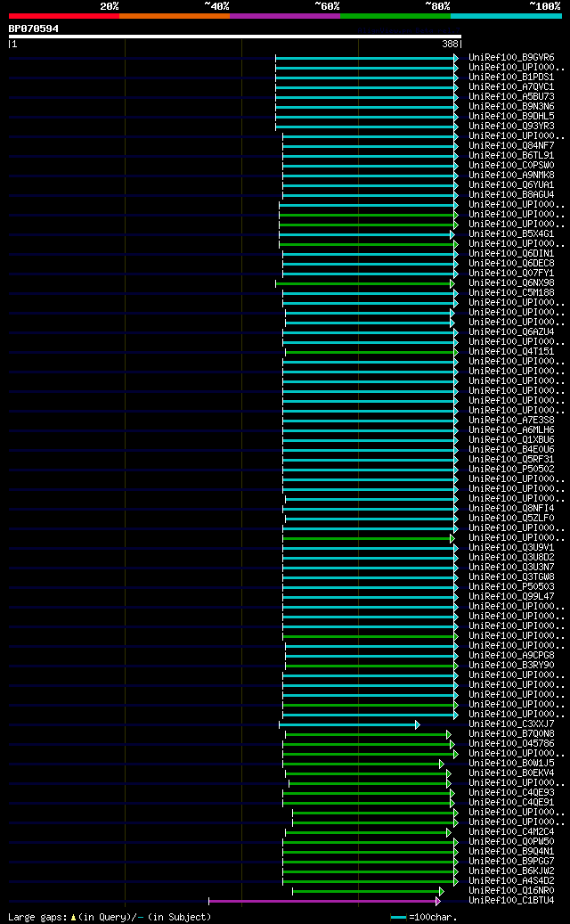Click the purple alignment bar of the C1BTU4 hit
Screen dimensions: 570x924
click(x=324, y=901)
